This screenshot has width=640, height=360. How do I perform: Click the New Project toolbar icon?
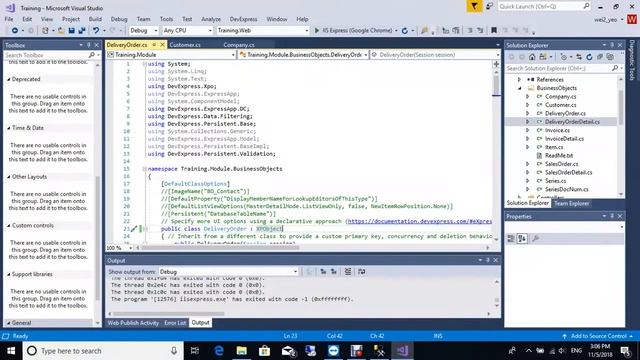(45, 31)
